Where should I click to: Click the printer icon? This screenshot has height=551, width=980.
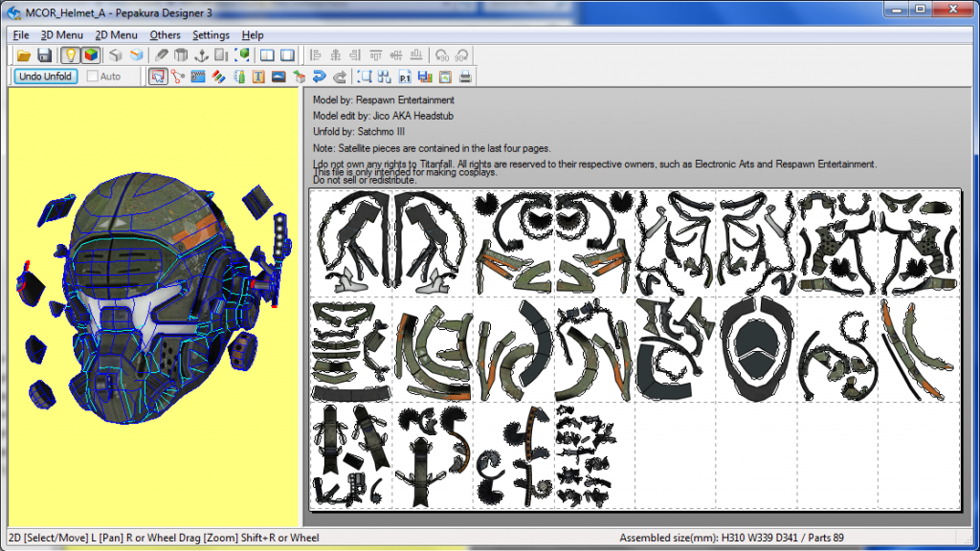[x=465, y=77]
